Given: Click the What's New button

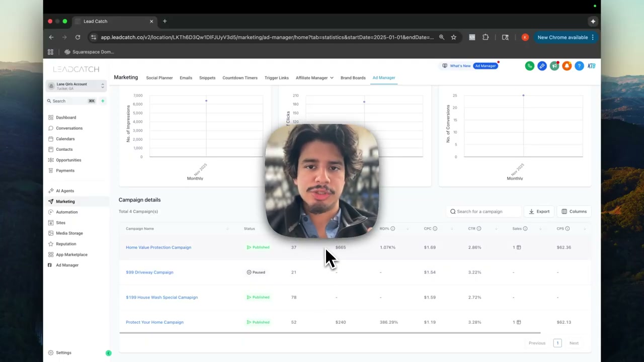Looking at the screenshot, I should click(456, 66).
